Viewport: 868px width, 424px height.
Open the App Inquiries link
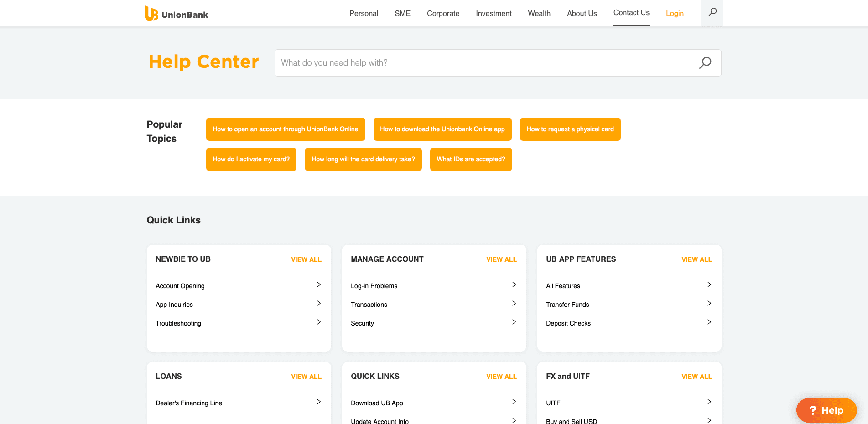[174, 305]
